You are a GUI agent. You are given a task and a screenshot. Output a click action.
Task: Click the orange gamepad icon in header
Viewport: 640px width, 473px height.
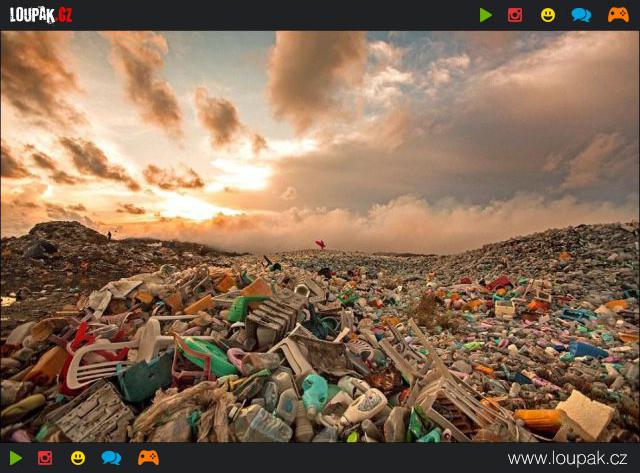click(618, 15)
